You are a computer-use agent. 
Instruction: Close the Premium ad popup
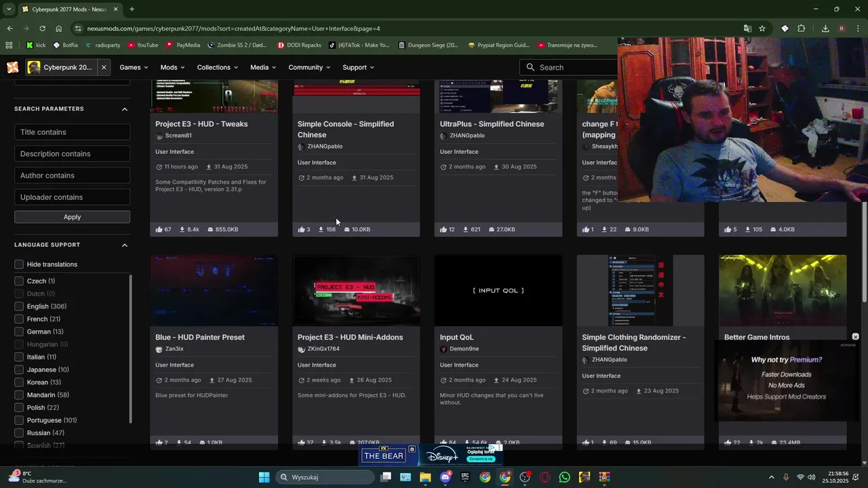(855, 337)
